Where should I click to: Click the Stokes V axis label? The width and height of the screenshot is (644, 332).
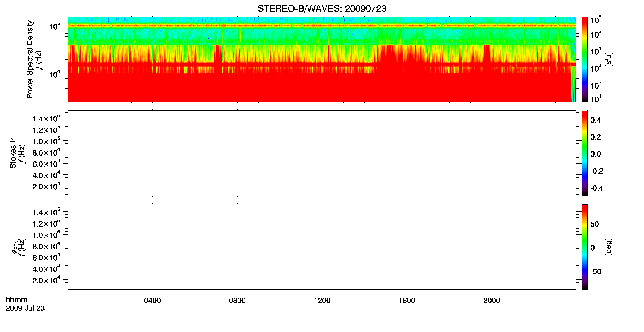pos(13,153)
